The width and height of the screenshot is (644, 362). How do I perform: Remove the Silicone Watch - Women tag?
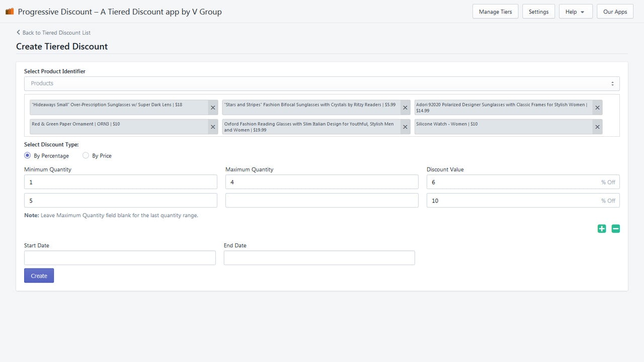[x=597, y=127]
